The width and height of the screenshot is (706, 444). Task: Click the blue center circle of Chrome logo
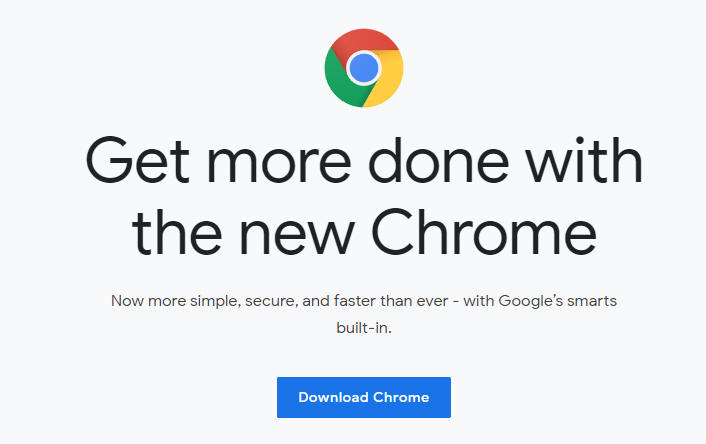click(364, 68)
